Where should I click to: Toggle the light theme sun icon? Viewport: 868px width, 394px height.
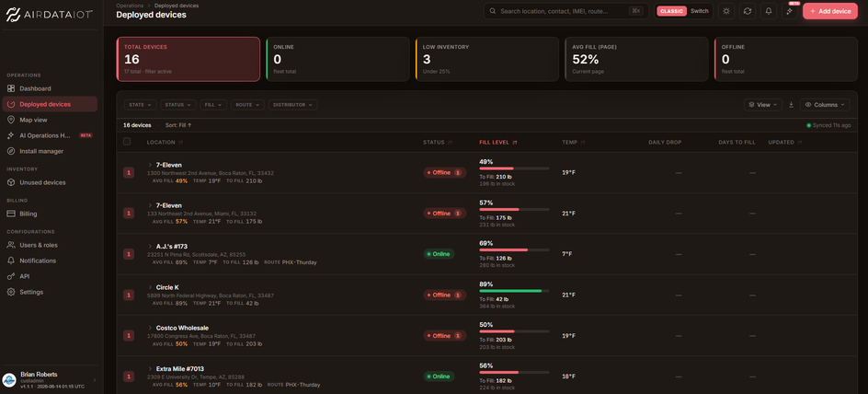pyautogui.click(x=726, y=11)
